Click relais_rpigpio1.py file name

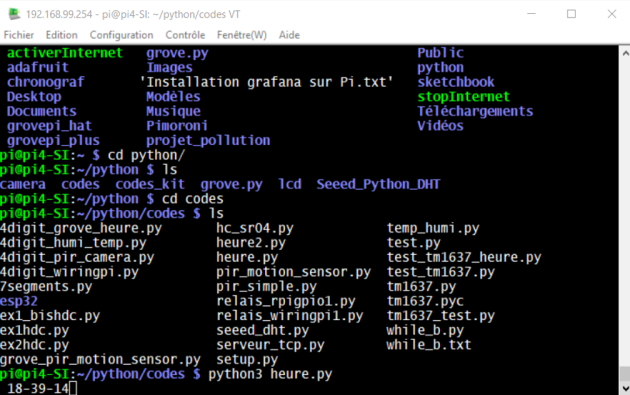[286, 301]
